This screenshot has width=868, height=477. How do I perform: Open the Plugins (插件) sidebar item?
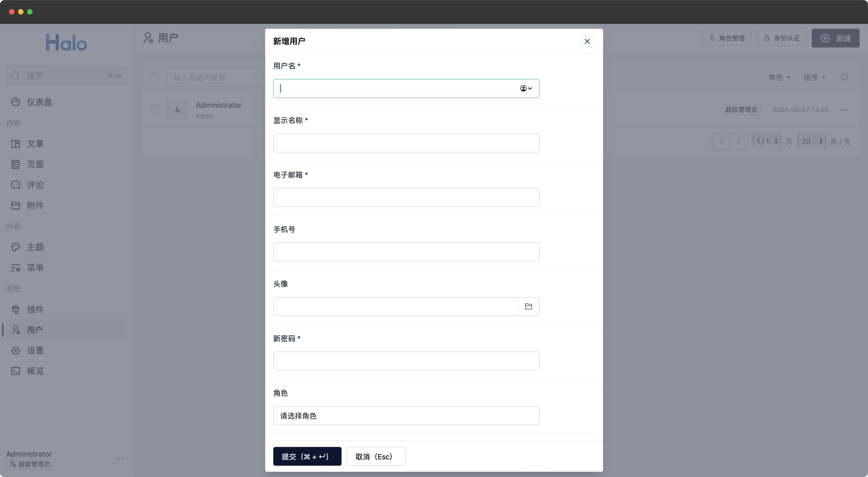pos(35,309)
